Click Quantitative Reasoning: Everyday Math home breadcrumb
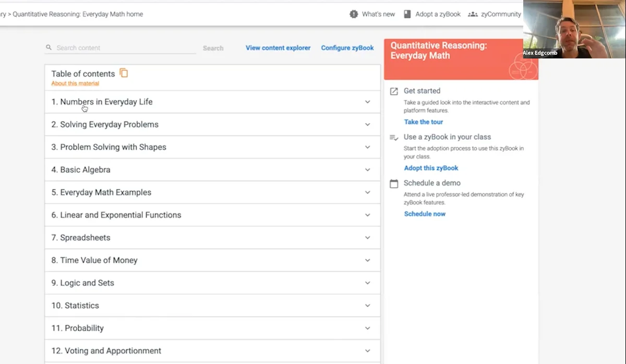 [78, 14]
